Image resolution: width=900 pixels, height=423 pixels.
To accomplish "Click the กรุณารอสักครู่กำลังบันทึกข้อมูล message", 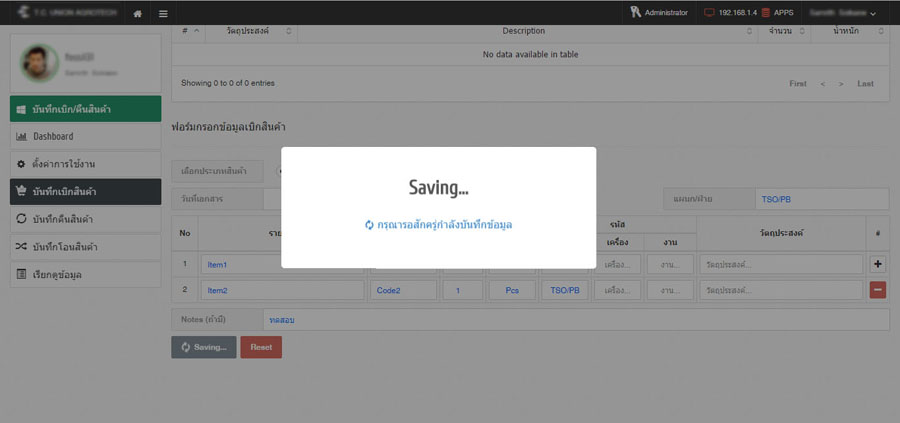I will pyautogui.click(x=445, y=225).
